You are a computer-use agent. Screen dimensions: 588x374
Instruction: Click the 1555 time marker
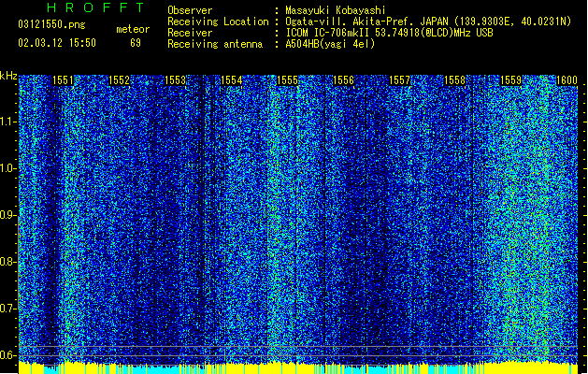287,80
